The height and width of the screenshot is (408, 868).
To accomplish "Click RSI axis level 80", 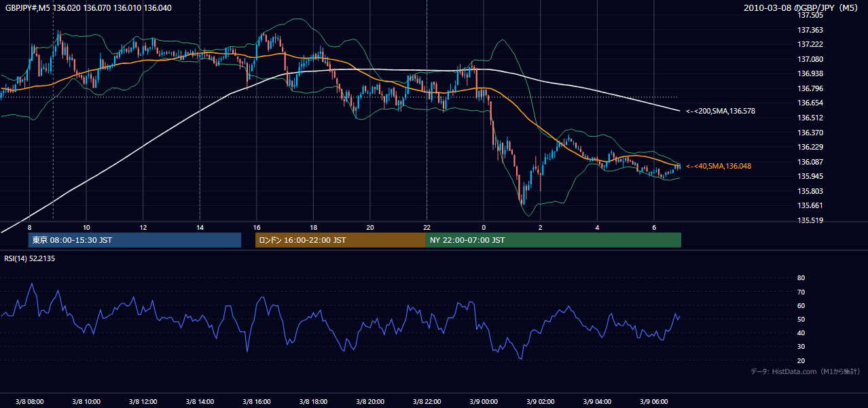I will coord(801,278).
